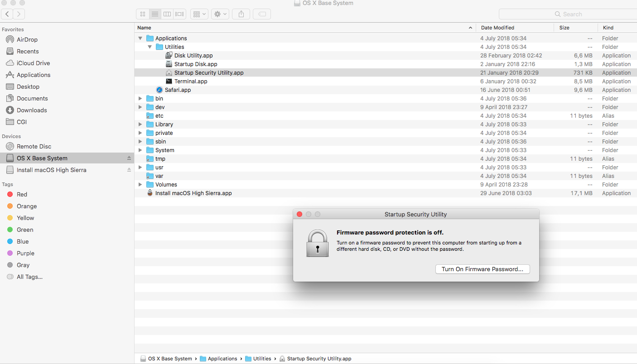Collapse the Utilities folder disclosure triangle
The width and height of the screenshot is (637, 364).
point(150,47)
